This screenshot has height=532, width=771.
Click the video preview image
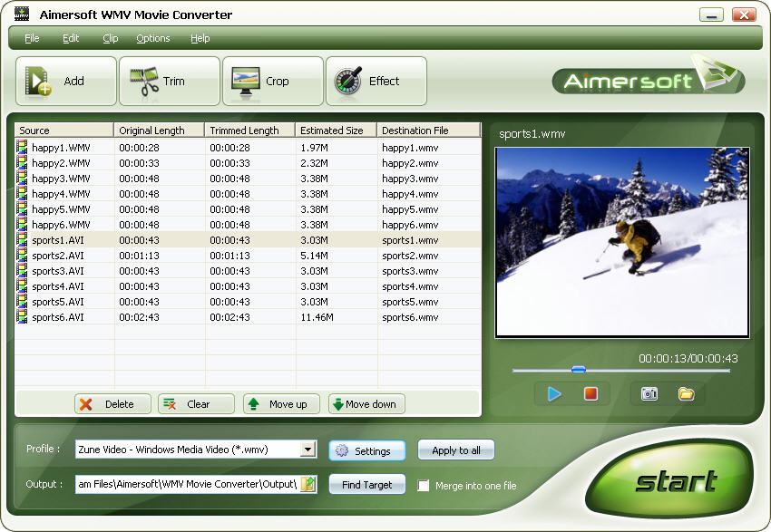(622, 243)
